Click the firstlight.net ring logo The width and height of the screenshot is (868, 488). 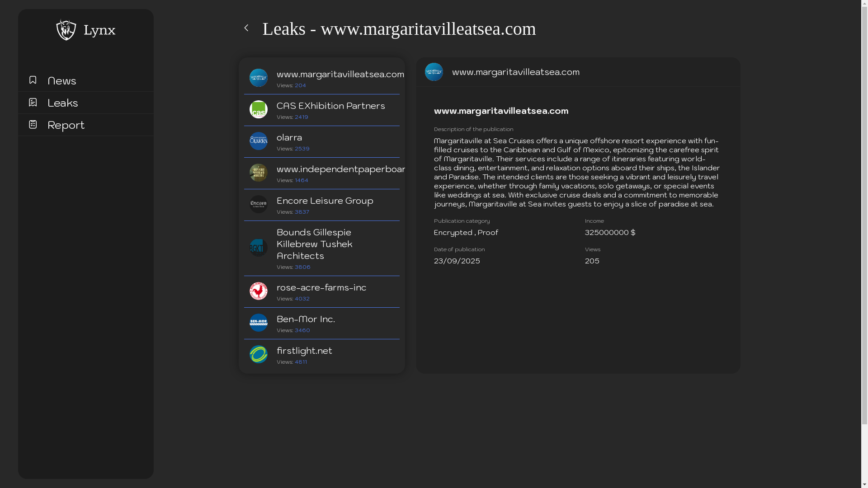coord(259,354)
